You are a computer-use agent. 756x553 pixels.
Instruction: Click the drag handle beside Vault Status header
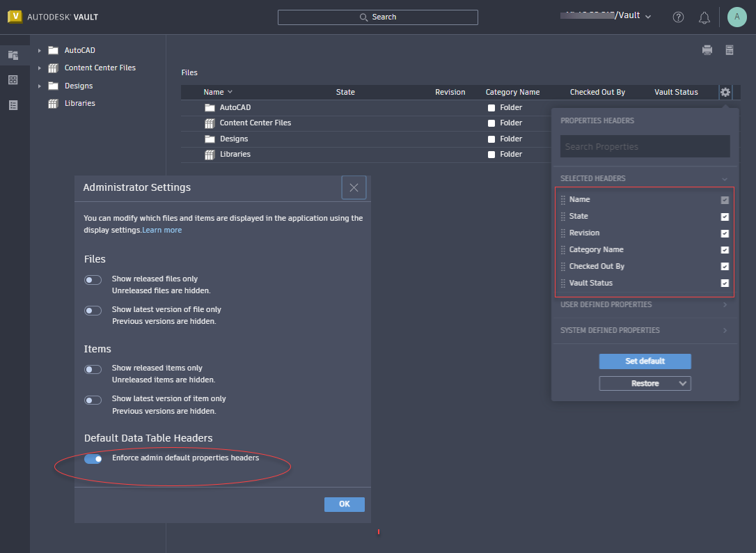click(x=562, y=283)
